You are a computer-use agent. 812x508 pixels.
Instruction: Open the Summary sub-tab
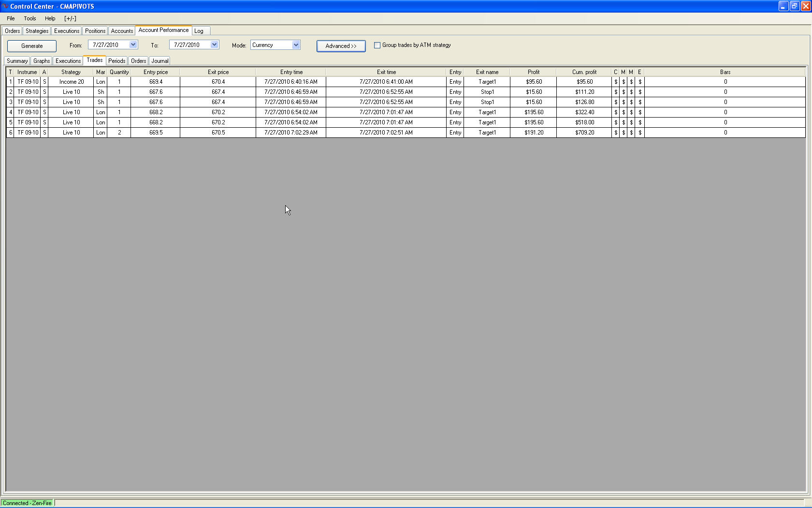coord(17,61)
